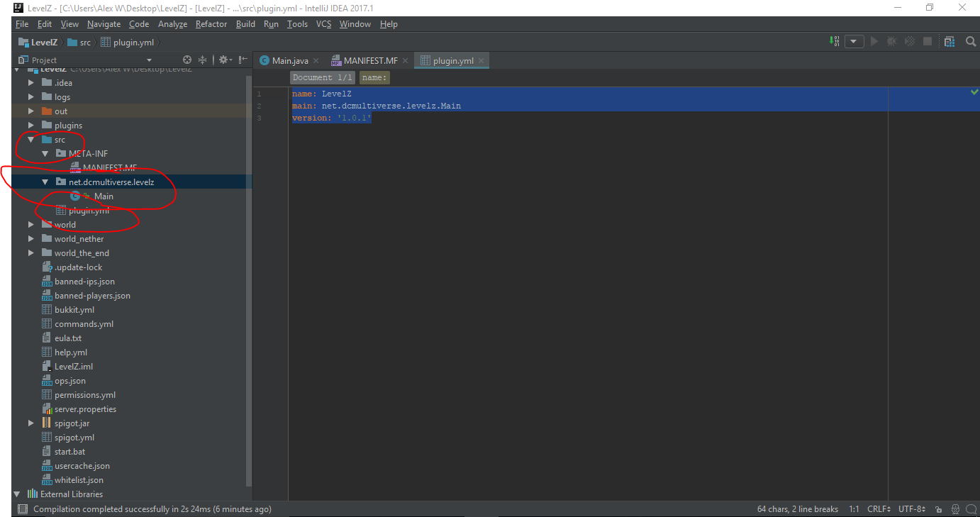Open the run configurations dropdown
The height and width of the screenshot is (517, 980).
point(854,41)
